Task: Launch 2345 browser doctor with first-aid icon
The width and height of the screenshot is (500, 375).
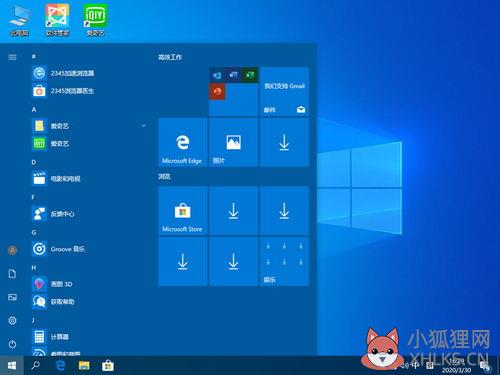Action: click(x=63, y=91)
